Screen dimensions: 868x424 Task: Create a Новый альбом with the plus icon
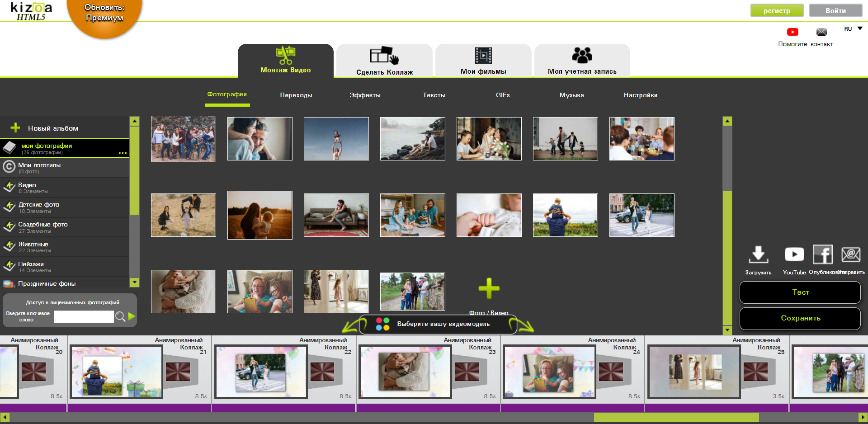click(16, 128)
